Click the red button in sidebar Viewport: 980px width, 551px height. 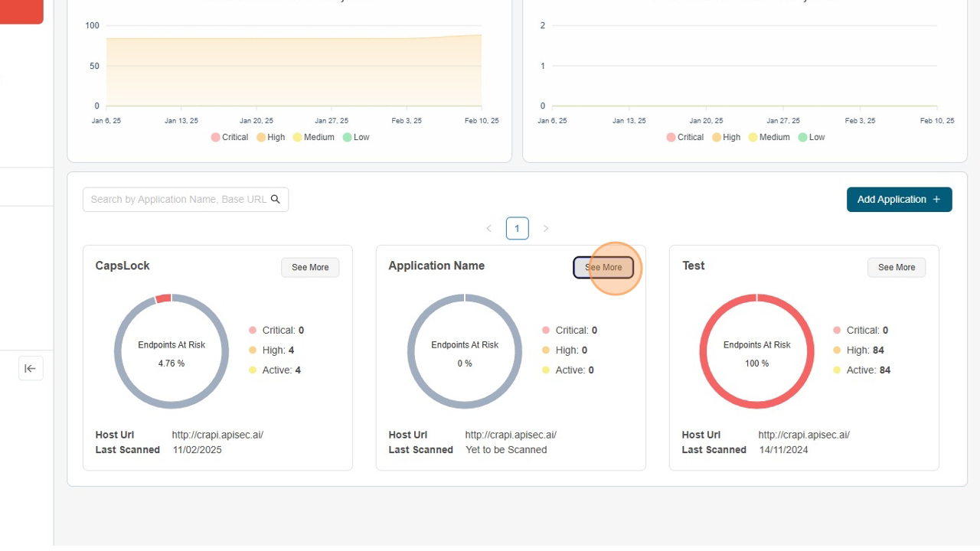coord(21,11)
